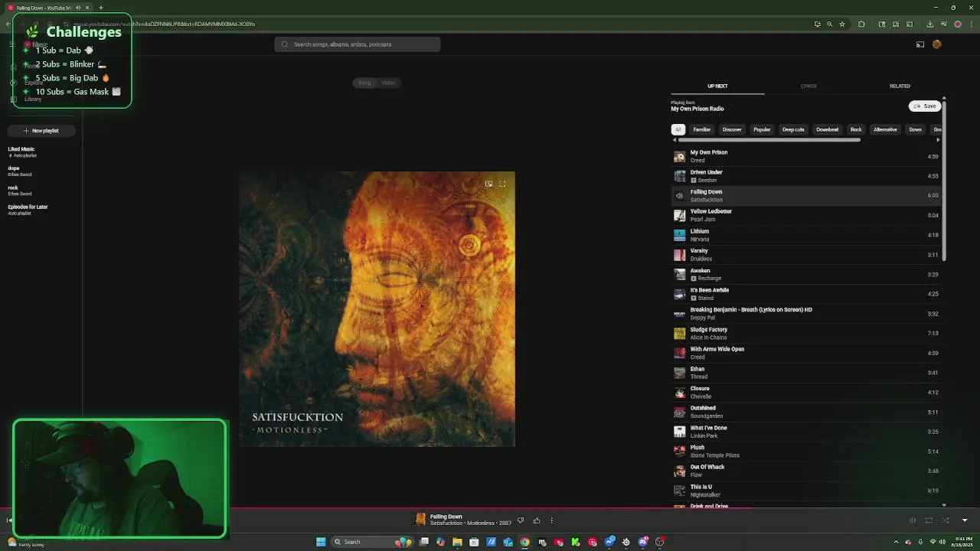
Task: Play Sludge Factory by Alice In Chains
Action: pyautogui.click(x=806, y=333)
